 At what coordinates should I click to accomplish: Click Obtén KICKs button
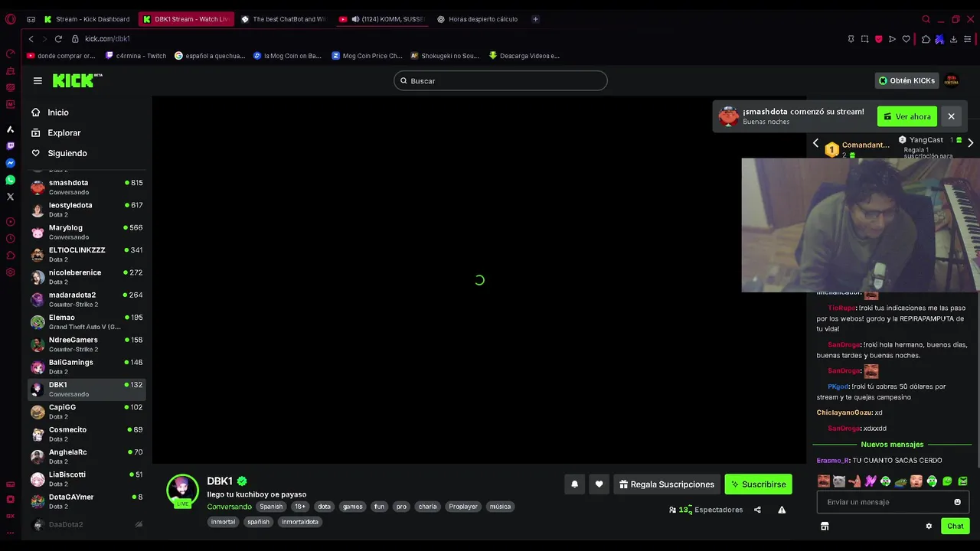(x=906, y=80)
